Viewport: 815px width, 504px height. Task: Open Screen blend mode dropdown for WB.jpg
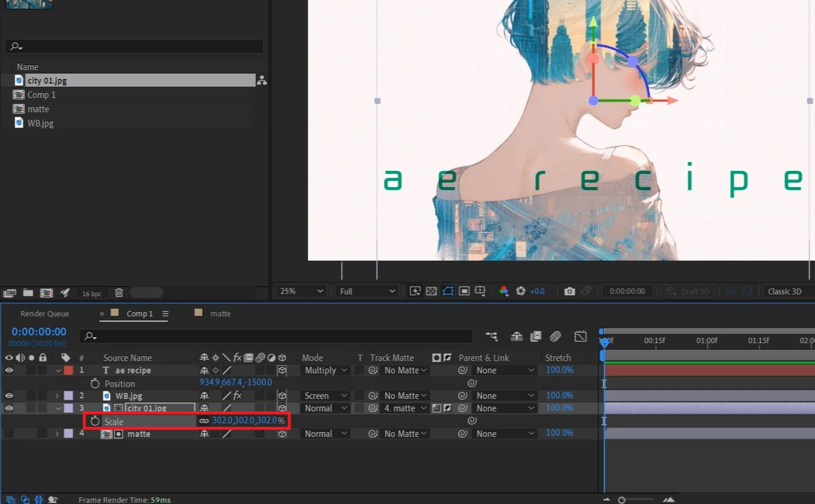pyautogui.click(x=326, y=396)
